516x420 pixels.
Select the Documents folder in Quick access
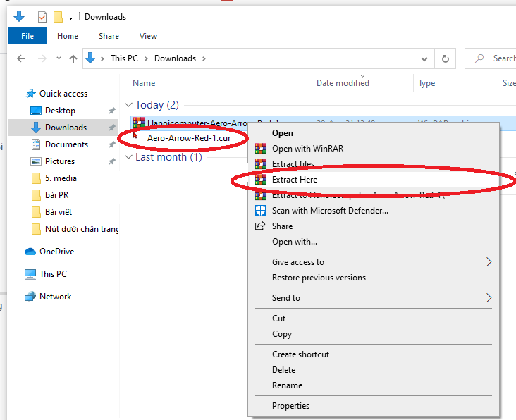pos(66,144)
